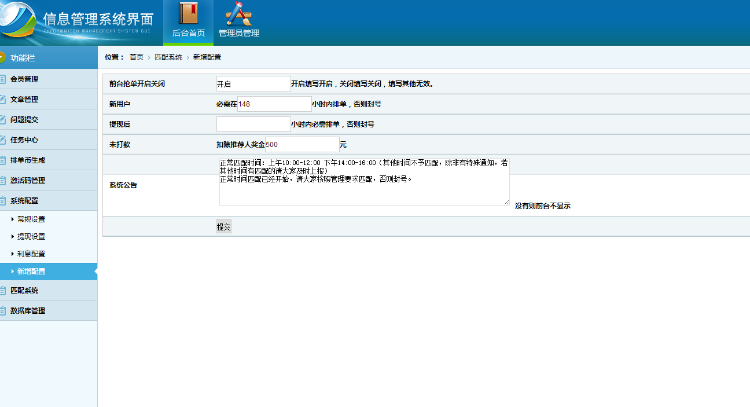Image resolution: width=750 pixels, height=407 pixels.
Task: Select the 提现设置 submenu item
Action: pos(31,236)
